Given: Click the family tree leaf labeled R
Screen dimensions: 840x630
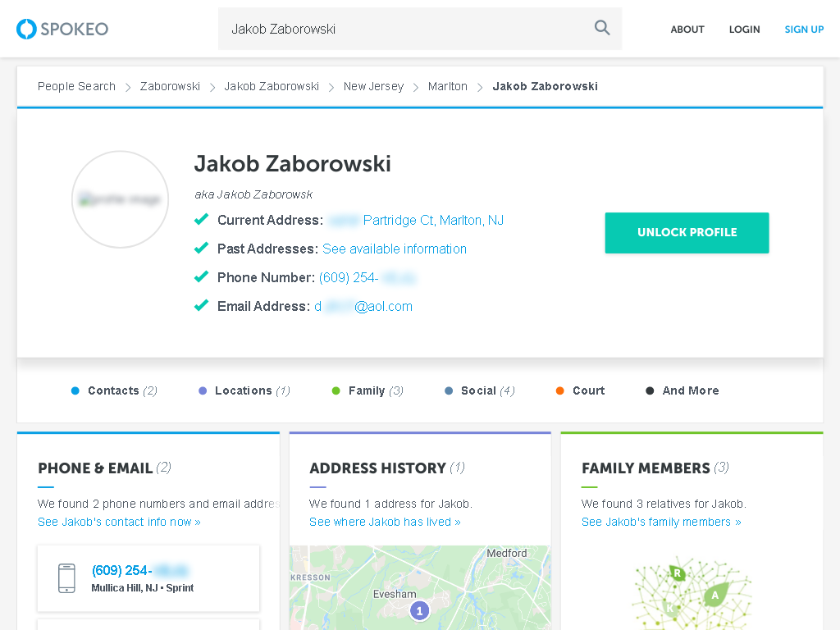Looking at the screenshot, I should pos(677,573).
